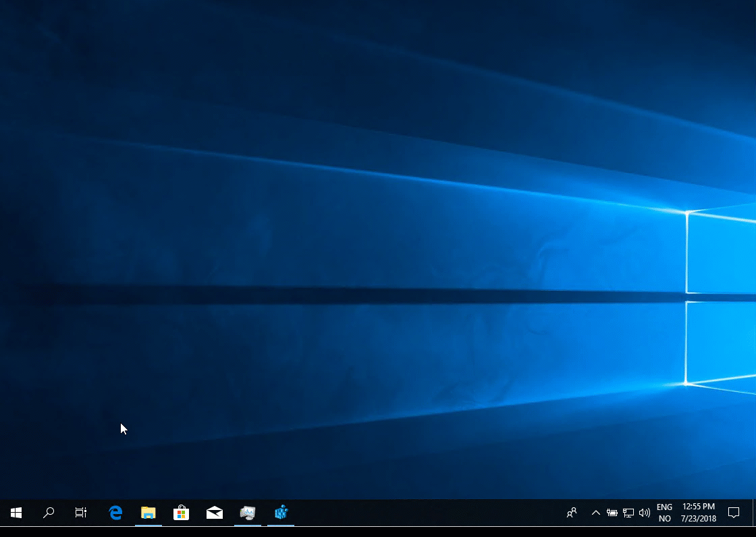Viewport: 756px width, 537px height.
Task: Open Task View from the taskbar
Action: click(81, 513)
